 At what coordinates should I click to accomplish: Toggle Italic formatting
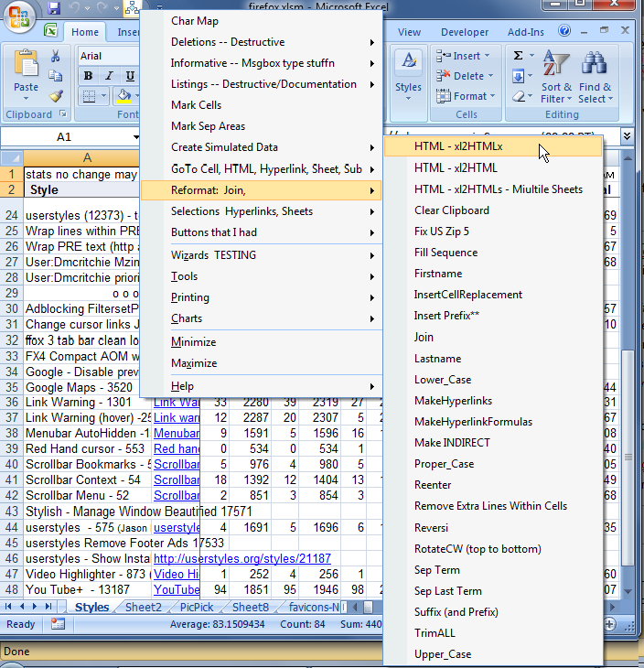(109, 76)
